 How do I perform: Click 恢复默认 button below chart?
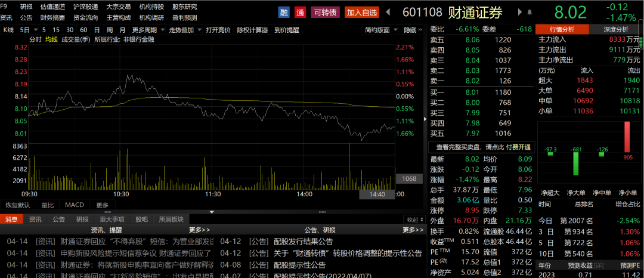(x=18, y=205)
